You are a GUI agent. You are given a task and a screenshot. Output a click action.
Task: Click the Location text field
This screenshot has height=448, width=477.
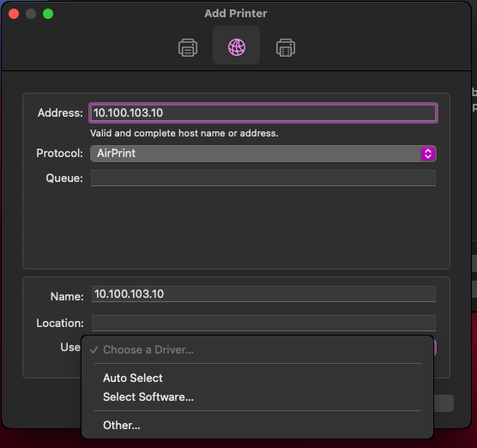(263, 323)
